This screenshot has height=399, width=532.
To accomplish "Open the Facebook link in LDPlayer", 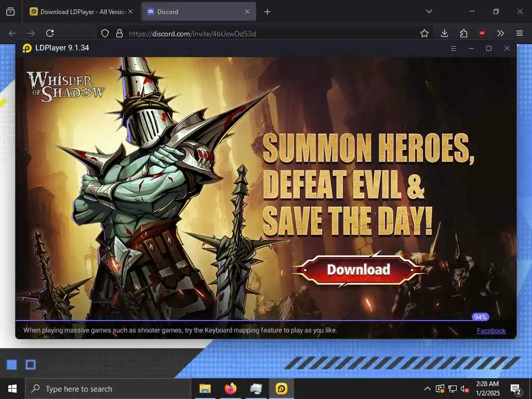I will 491,330.
